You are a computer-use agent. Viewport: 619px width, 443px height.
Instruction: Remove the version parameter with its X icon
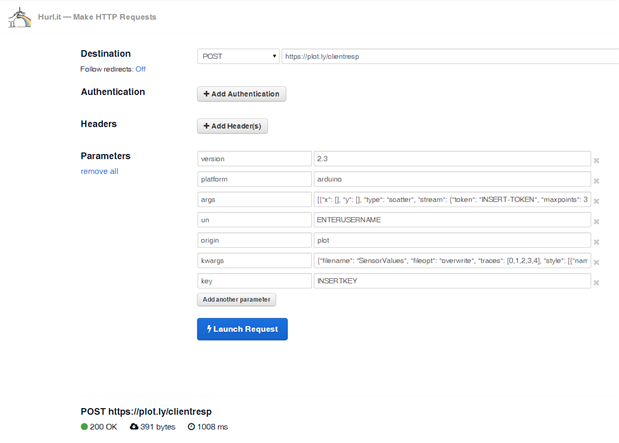pos(596,160)
